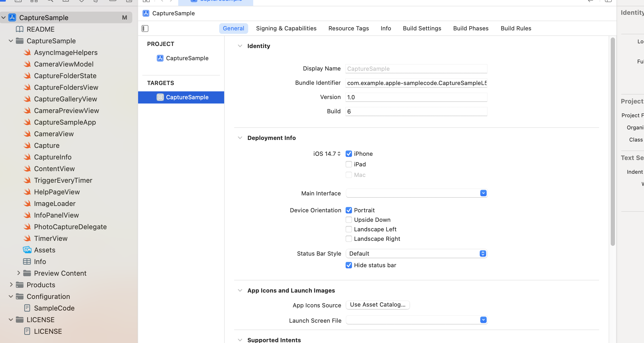Open the Info plist table icon
The image size is (644, 343).
tap(27, 261)
